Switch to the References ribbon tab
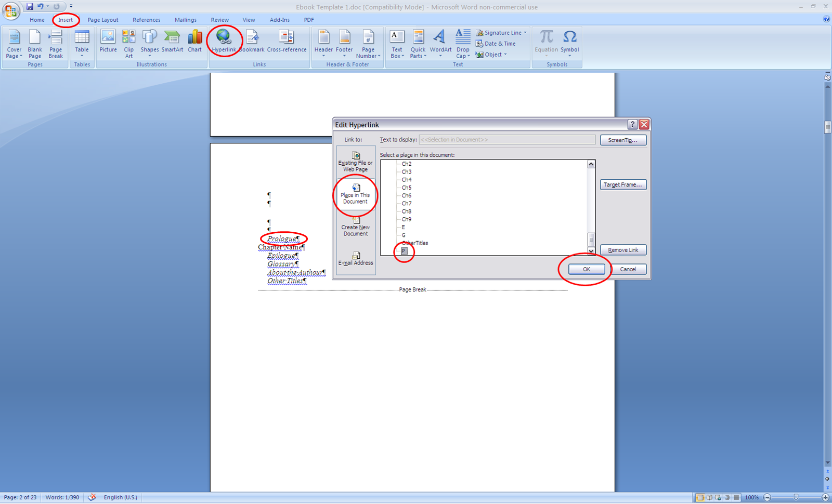Image resolution: width=832 pixels, height=504 pixels. (x=146, y=20)
